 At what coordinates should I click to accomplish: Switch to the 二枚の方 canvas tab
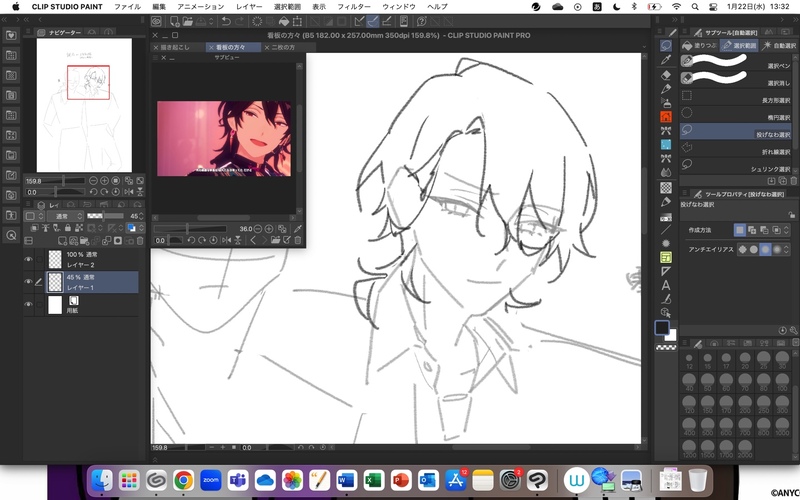point(287,47)
